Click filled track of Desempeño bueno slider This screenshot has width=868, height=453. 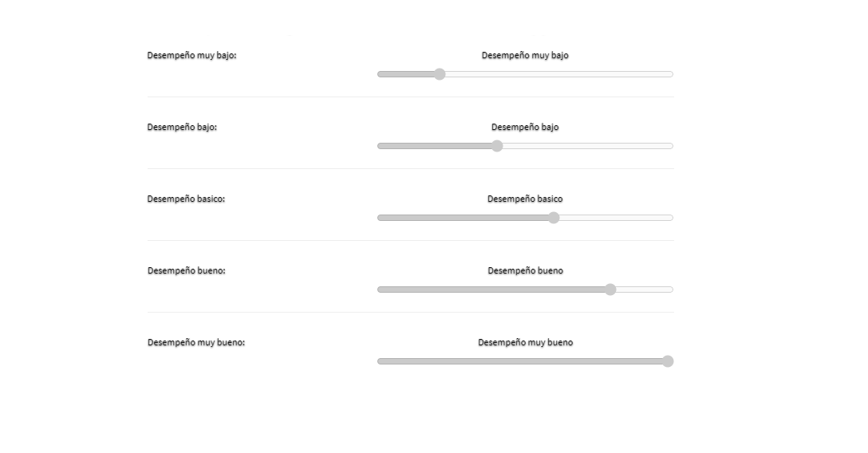(x=491, y=290)
